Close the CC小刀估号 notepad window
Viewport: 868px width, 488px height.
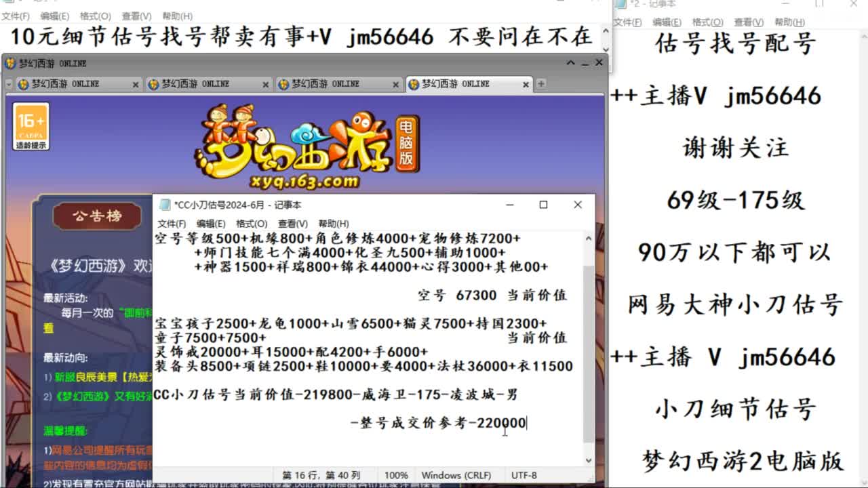pyautogui.click(x=578, y=205)
